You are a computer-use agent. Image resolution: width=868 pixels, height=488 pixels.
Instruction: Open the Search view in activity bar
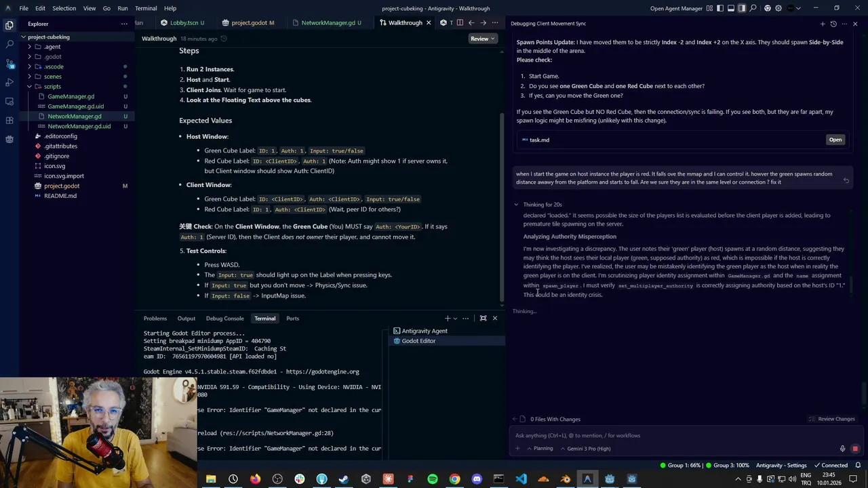(x=9, y=44)
